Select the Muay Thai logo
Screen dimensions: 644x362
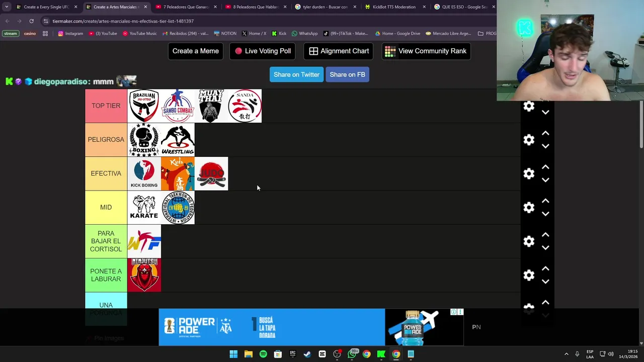tap(211, 106)
